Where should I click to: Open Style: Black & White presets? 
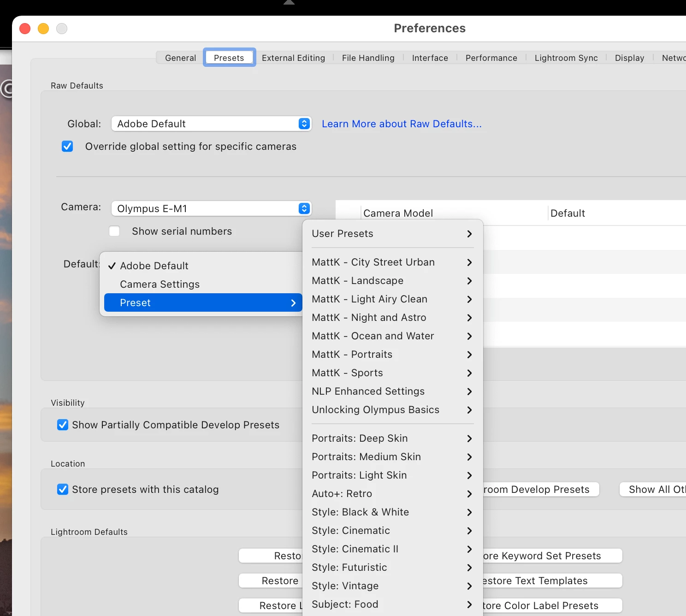point(392,512)
